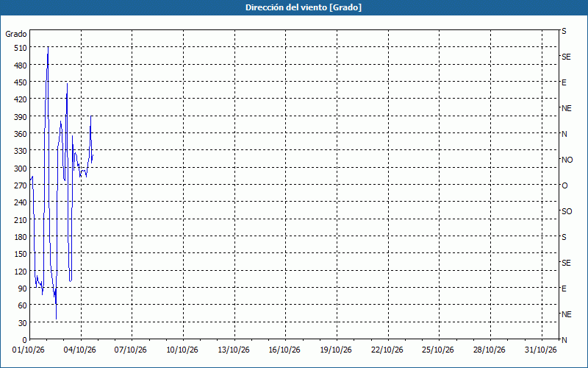Select the SE compass label level with 135
The image size is (588, 368).
(x=566, y=263)
